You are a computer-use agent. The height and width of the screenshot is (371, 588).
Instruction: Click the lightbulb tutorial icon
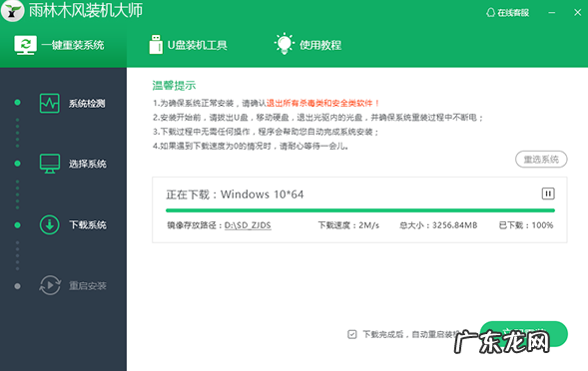point(285,44)
